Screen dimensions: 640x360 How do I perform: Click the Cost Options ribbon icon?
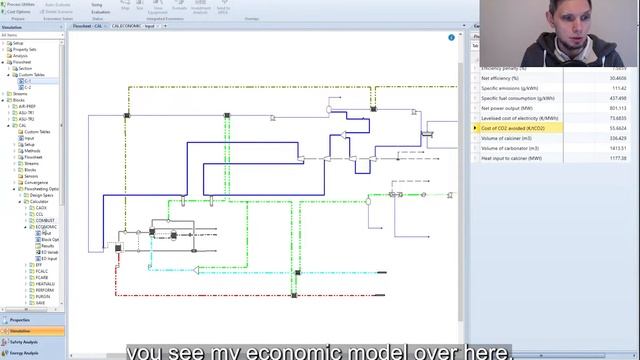click(x=3, y=12)
